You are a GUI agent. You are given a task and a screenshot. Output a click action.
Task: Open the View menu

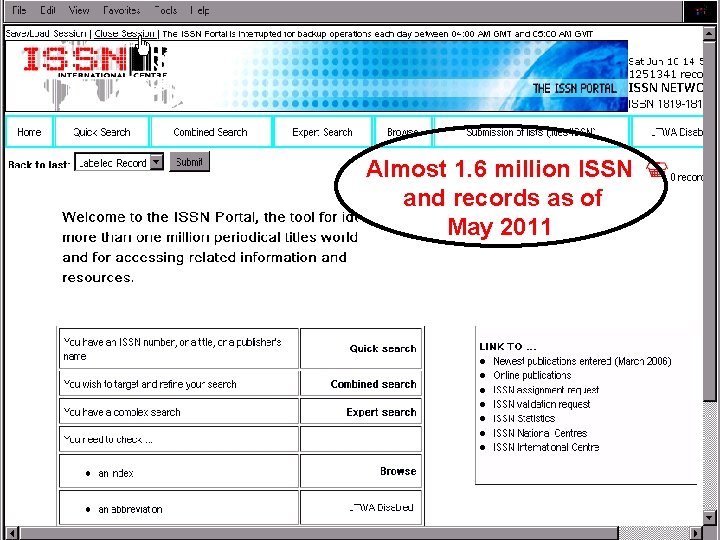(79, 10)
